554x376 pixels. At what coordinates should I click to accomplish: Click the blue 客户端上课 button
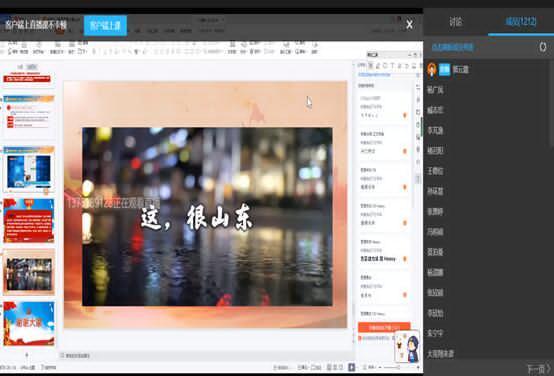click(x=105, y=25)
